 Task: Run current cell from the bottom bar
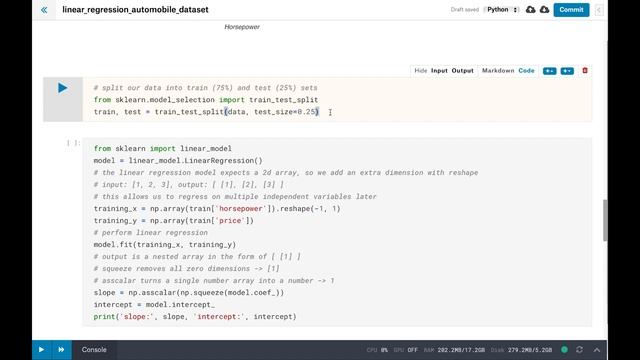pyautogui.click(x=41, y=350)
